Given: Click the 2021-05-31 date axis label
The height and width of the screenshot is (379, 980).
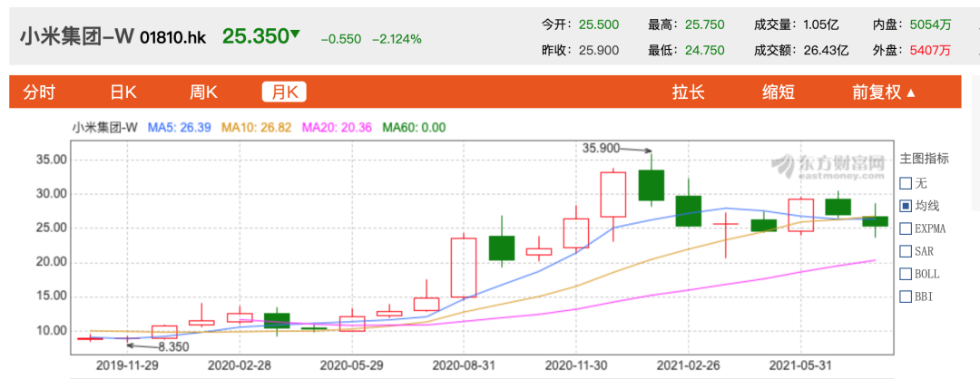Looking at the screenshot, I should click(800, 364).
